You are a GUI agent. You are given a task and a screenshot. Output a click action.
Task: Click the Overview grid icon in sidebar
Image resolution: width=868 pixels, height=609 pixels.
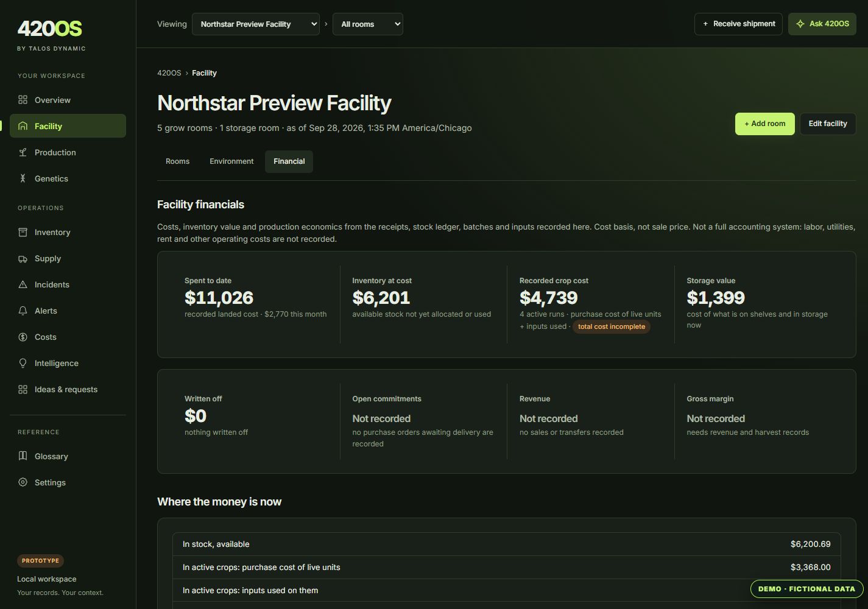[23, 100]
